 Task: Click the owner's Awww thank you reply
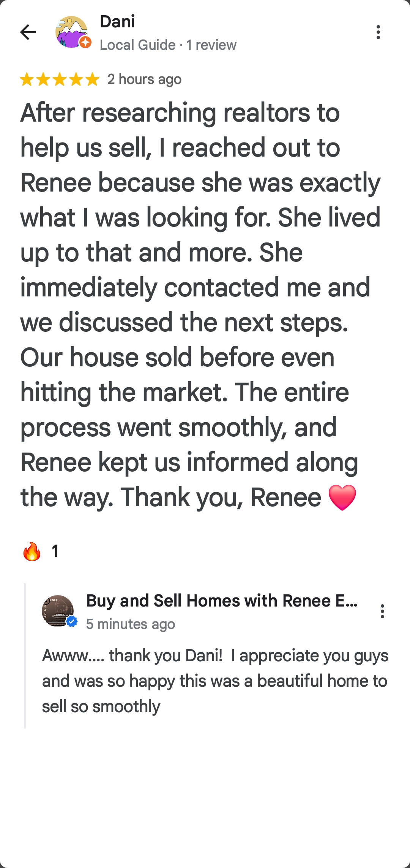pyautogui.click(x=215, y=681)
